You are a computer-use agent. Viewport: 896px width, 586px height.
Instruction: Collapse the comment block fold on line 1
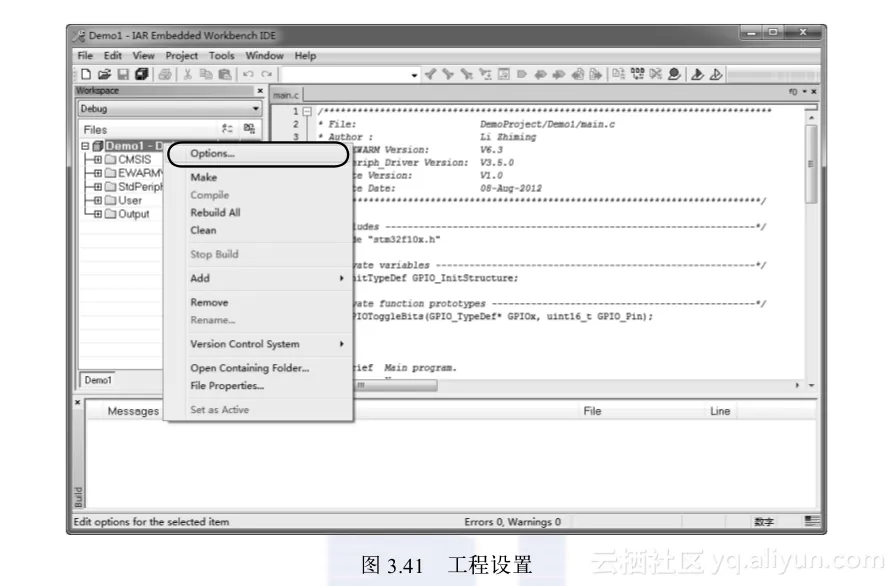307,111
